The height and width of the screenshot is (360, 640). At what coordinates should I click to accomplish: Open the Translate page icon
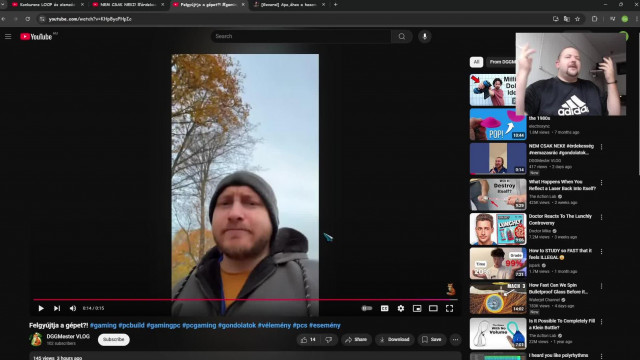(x=567, y=19)
